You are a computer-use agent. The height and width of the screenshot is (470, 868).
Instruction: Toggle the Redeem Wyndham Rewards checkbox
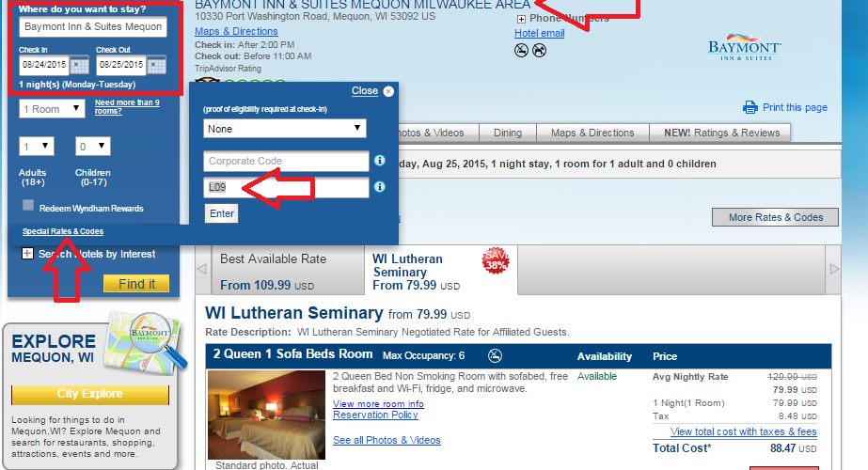pyautogui.click(x=28, y=205)
